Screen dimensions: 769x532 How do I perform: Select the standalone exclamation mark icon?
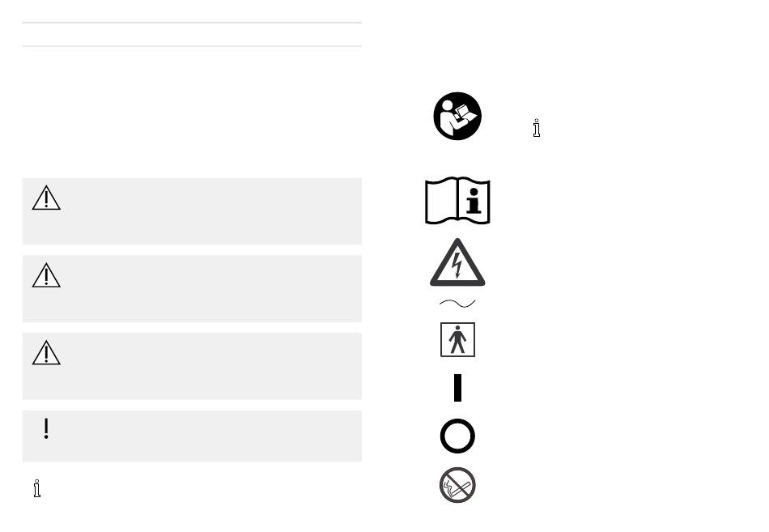point(46,428)
